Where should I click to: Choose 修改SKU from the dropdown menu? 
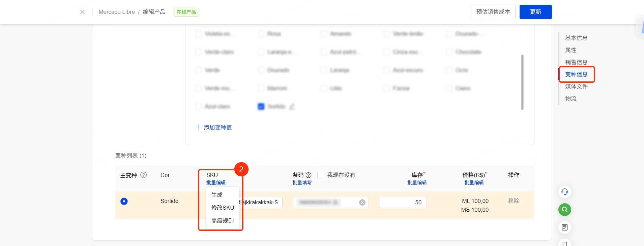(223, 208)
